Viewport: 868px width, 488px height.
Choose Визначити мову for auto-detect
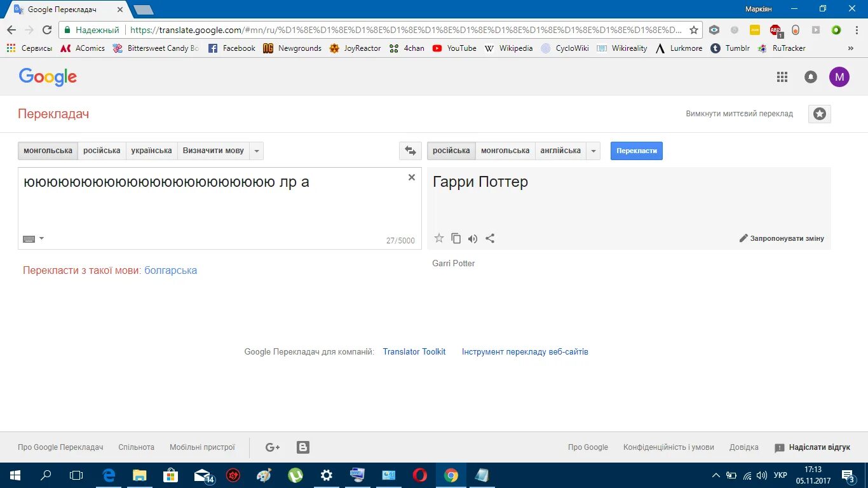(x=213, y=151)
